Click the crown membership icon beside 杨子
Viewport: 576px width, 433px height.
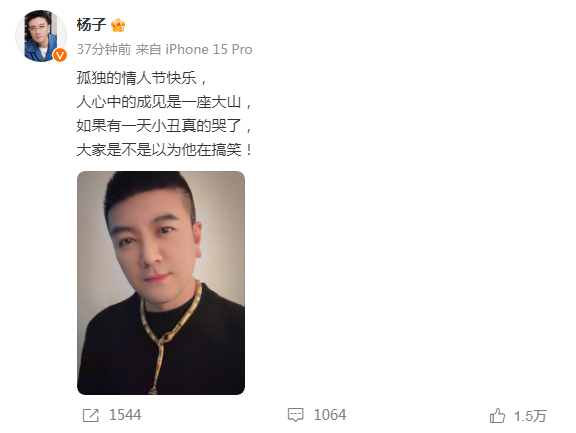tap(118, 25)
